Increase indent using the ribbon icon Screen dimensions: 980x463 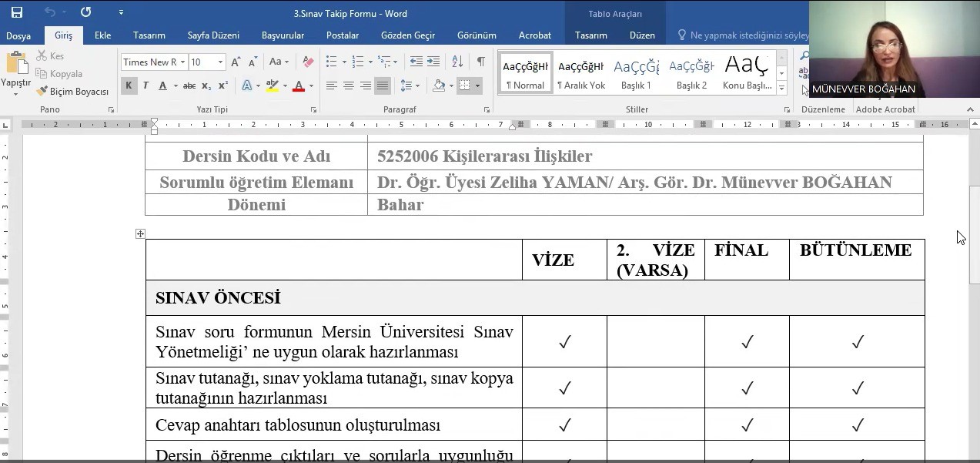(x=433, y=61)
